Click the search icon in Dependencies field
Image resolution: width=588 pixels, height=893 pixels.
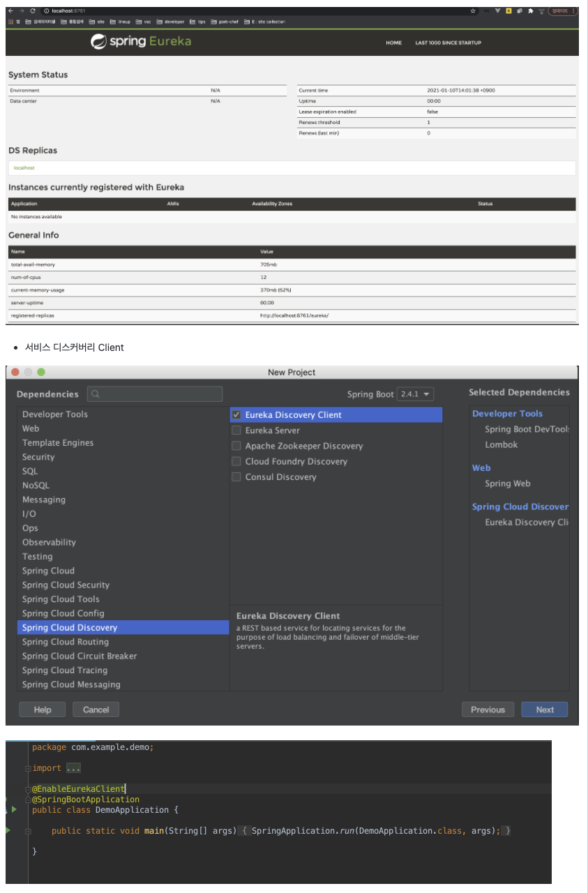[x=96, y=394]
